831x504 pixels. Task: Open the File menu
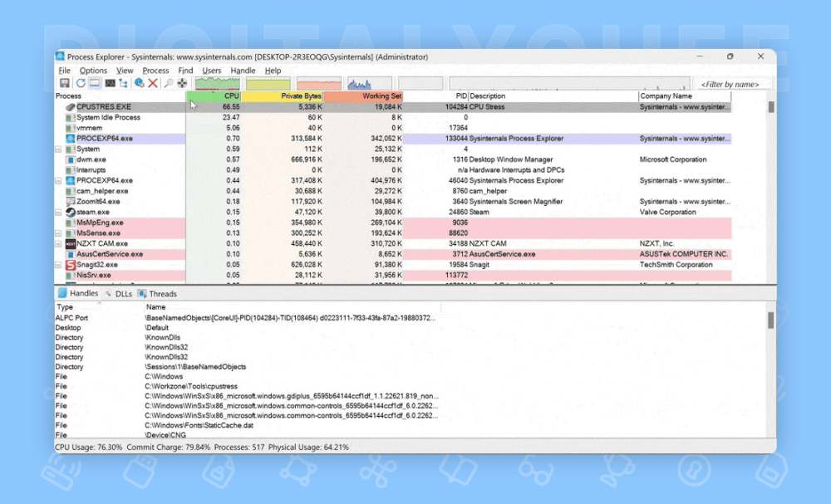pyautogui.click(x=64, y=71)
